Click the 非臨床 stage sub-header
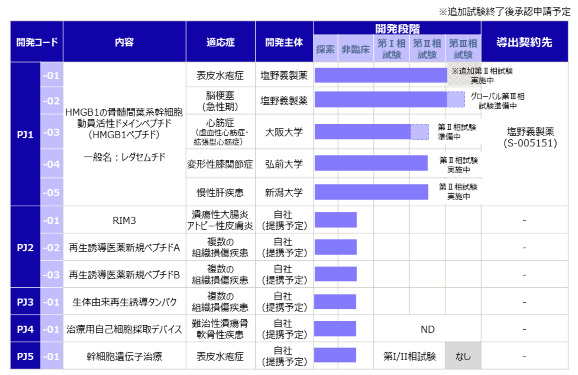Image resolution: width=578 pixels, height=375 pixels. 356,49
